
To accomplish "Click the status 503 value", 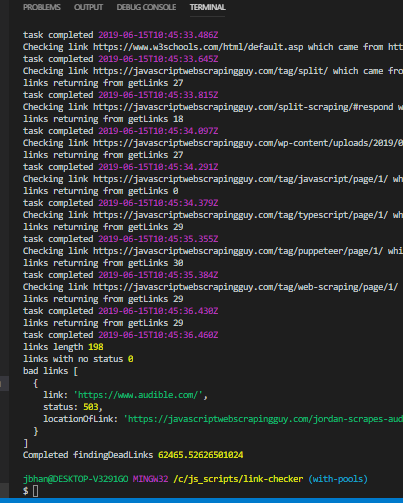I will (x=91, y=407).
